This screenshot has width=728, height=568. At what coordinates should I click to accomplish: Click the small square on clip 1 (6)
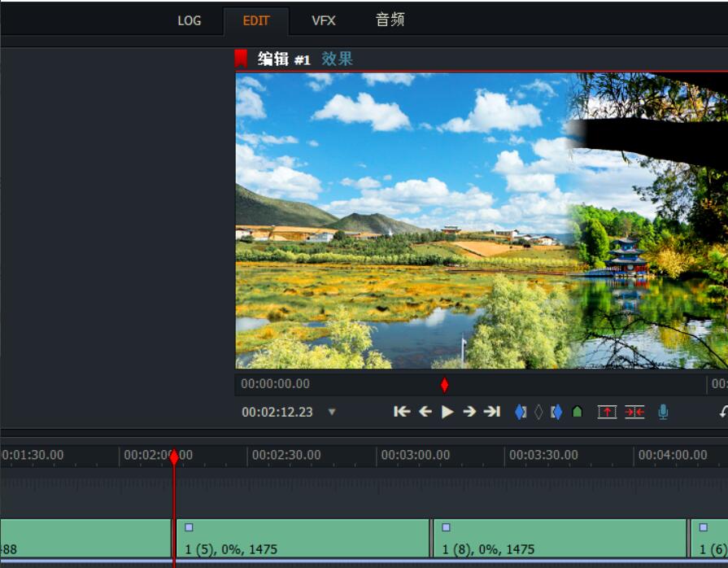704,527
